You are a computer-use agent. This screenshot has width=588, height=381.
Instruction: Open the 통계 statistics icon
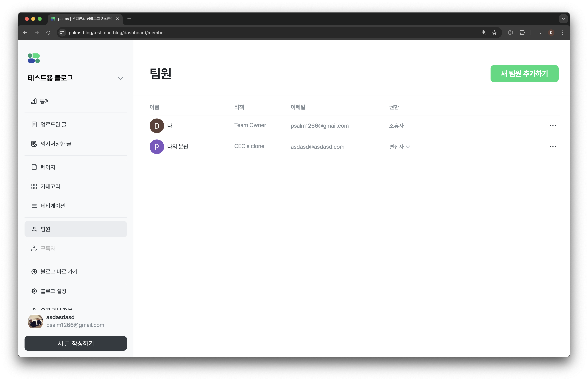pos(34,101)
